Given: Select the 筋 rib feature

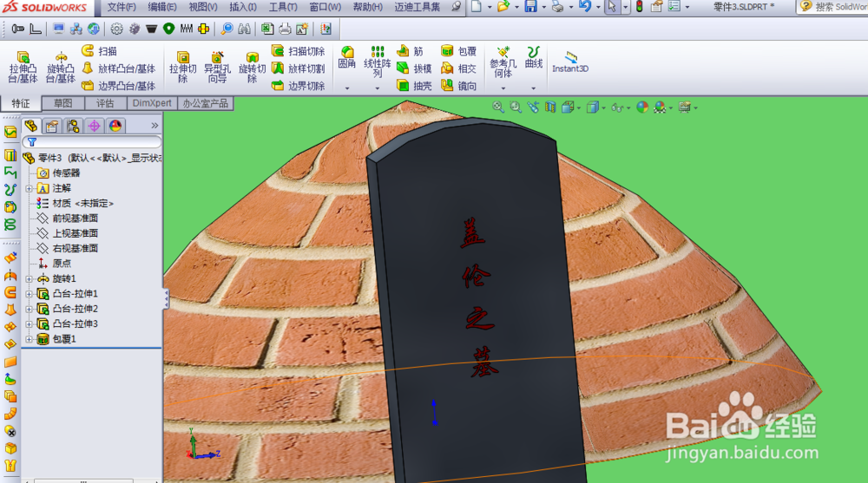Looking at the screenshot, I should (x=411, y=51).
